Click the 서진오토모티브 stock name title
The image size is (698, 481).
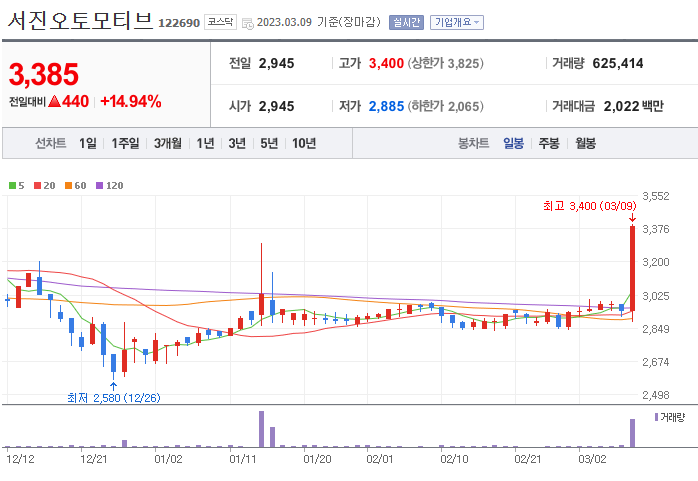coord(80,20)
